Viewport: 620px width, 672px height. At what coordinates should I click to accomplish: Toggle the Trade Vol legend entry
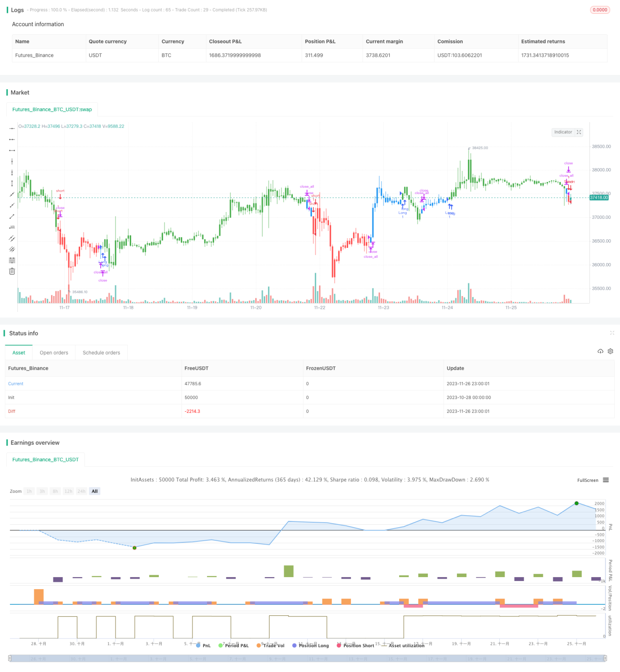point(270,645)
